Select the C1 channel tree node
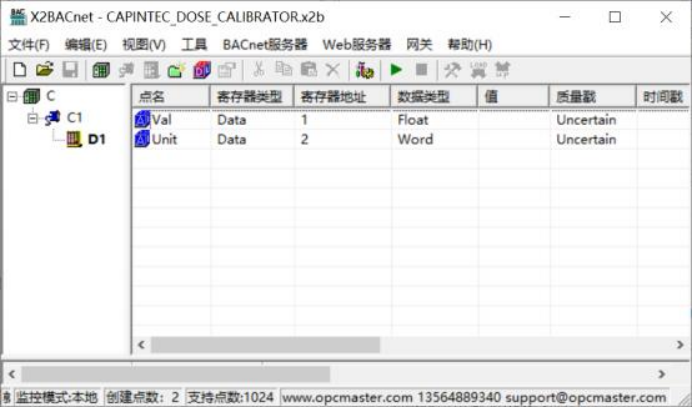 click(x=74, y=118)
